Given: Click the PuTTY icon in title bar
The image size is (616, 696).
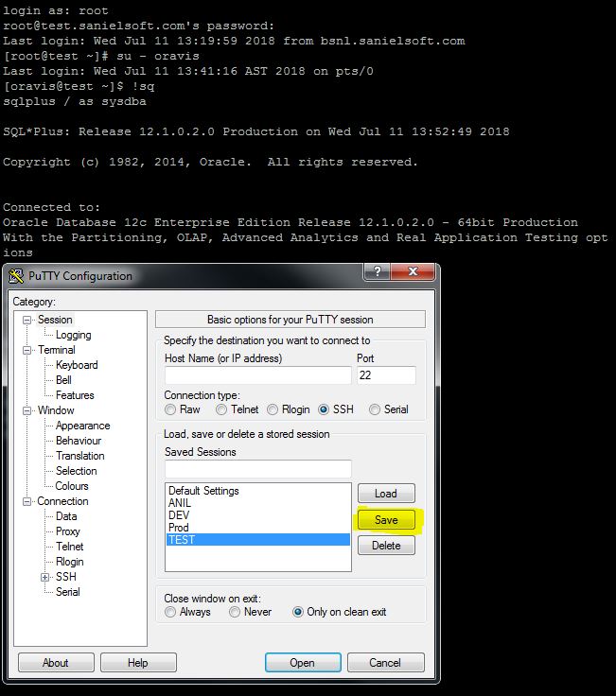Looking at the screenshot, I should pos(16,276).
